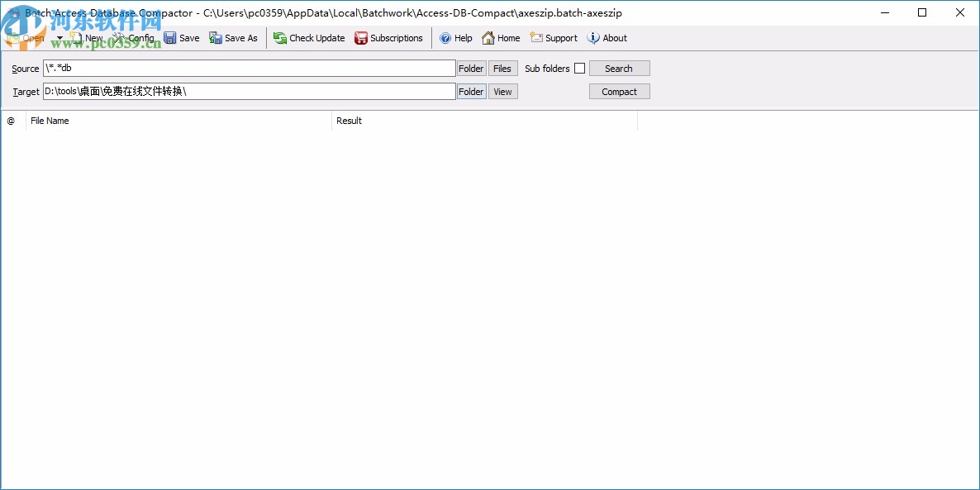This screenshot has width=980, height=490.
Task: Click the Save As toolbar icon
Action: [x=233, y=38]
